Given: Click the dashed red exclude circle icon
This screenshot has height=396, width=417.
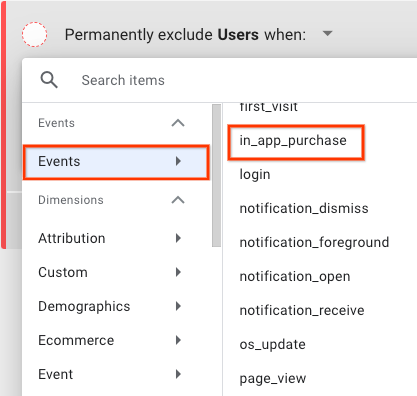Looking at the screenshot, I should tap(34, 34).
